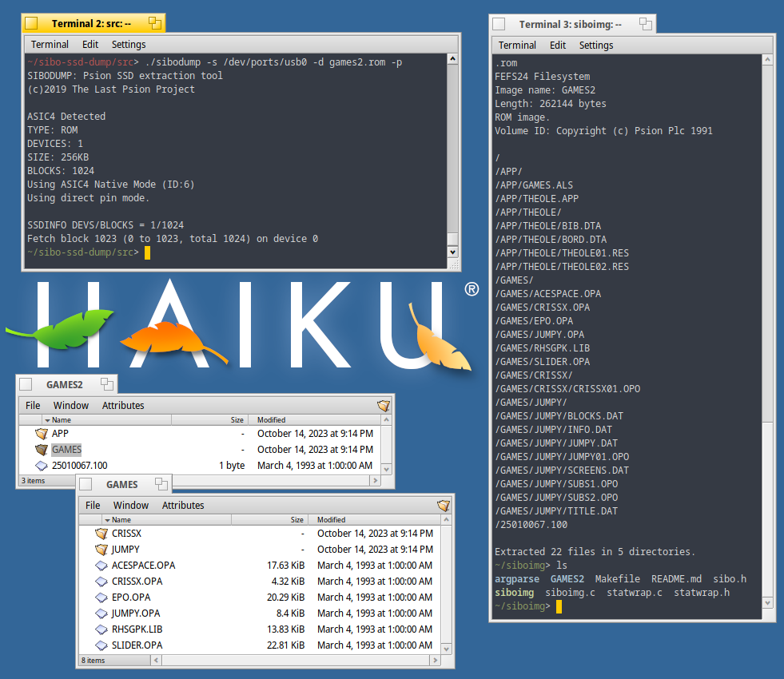Click the Terminal 2 resize corner grip
Image resolution: width=784 pixels, height=679 pixels.
(453, 264)
